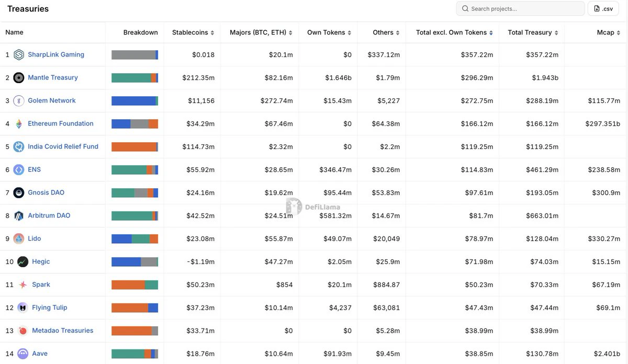The width and height of the screenshot is (628, 364).
Task: Click the SharpLink Gaming logo icon
Action: [x=19, y=54]
